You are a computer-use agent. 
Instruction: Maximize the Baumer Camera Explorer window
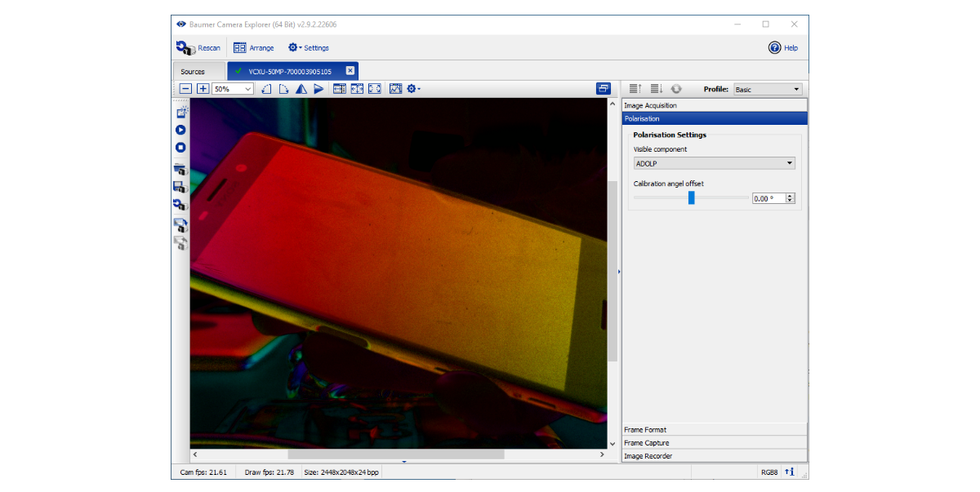click(x=765, y=24)
